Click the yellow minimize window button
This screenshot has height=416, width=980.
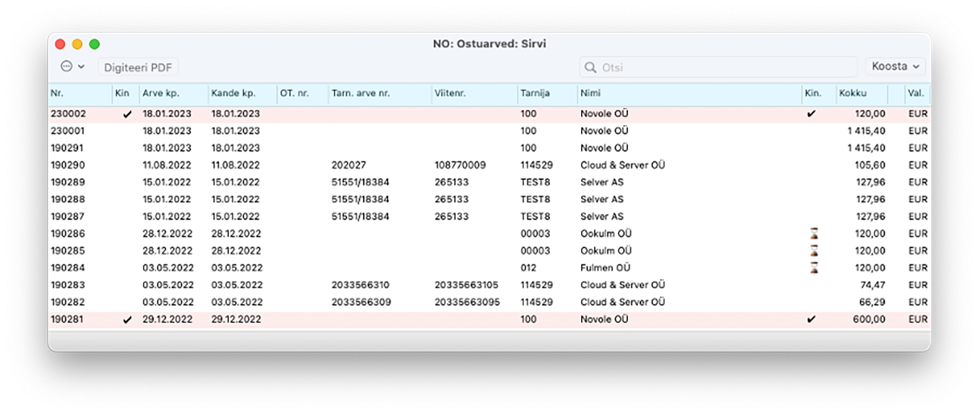click(77, 44)
